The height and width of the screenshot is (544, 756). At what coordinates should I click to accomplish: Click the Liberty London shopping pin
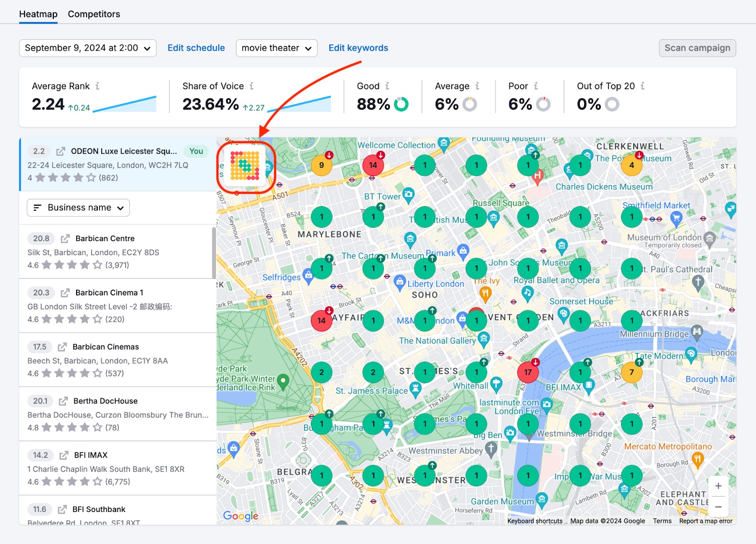[x=400, y=282]
